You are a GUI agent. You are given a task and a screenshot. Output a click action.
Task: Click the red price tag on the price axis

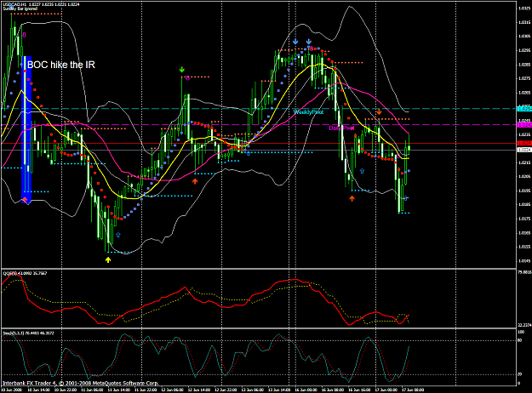524,144
